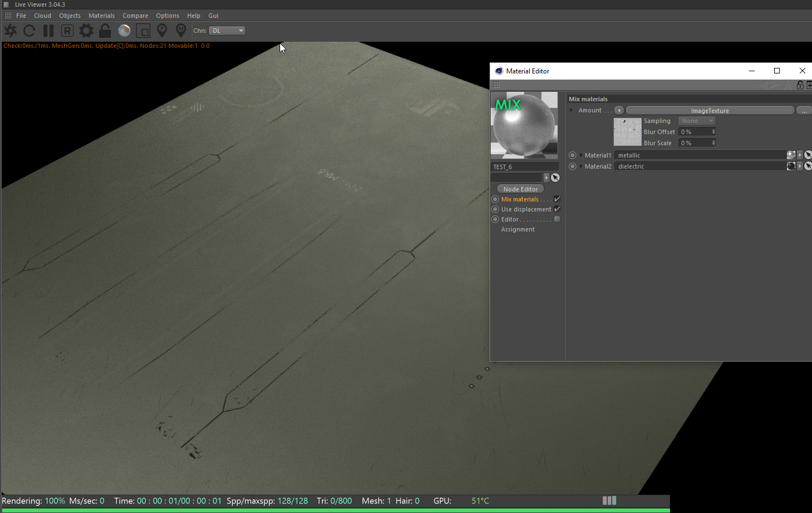
Task: Expand the Amount parameter triangle
Action: (571, 110)
